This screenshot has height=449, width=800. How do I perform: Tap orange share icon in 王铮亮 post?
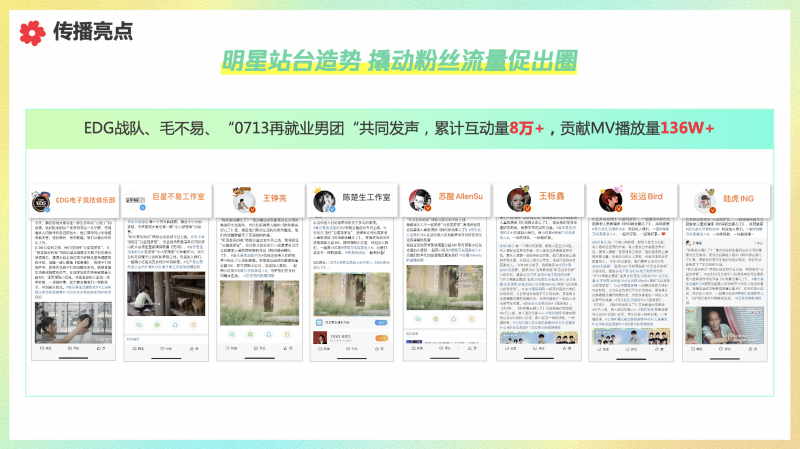(287, 335)
